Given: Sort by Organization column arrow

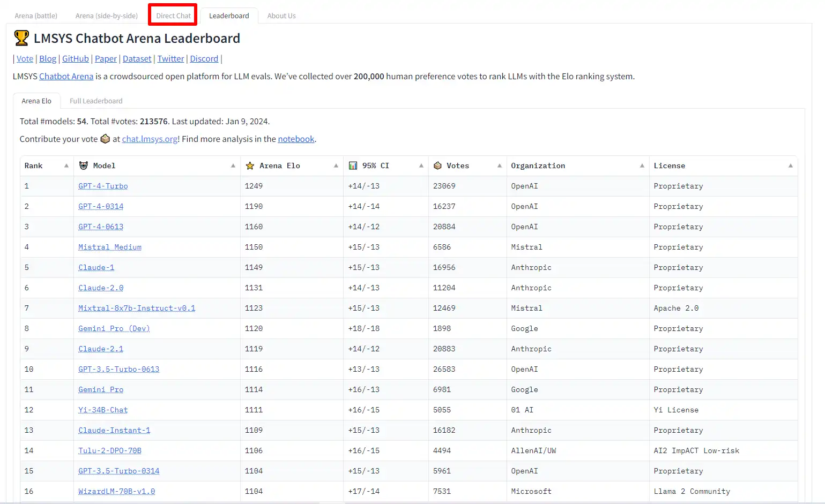Looking at the screenshot, I should [x=642, y=166].
